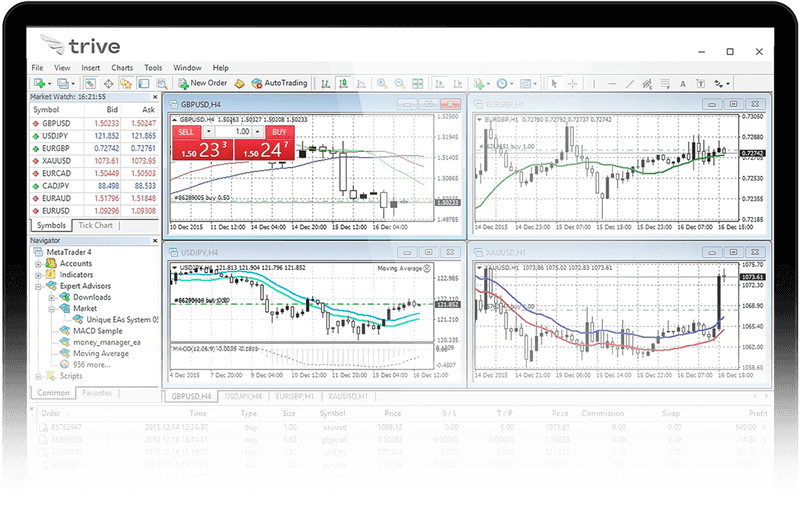The image size is (800, 525).
Task: Open the Templates dropdown arrow
Action: coord(535,84)
